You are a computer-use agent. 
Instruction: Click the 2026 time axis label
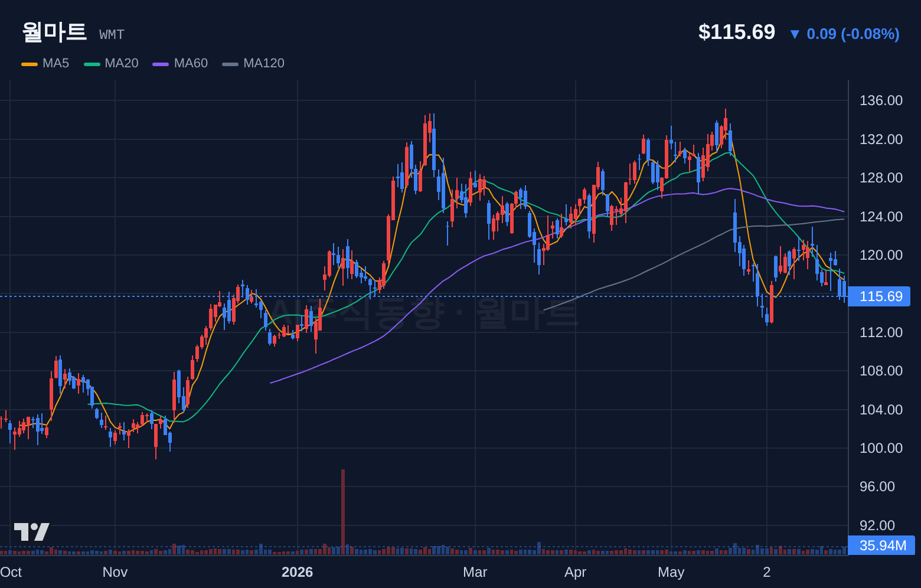pyautogui.click(x=298, y=572)
